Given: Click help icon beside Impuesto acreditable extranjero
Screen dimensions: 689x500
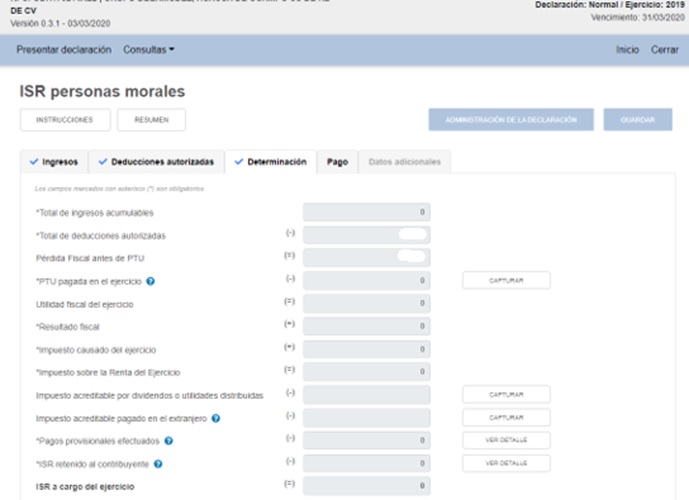Looking at the screenshot, I should coord(216,418).
